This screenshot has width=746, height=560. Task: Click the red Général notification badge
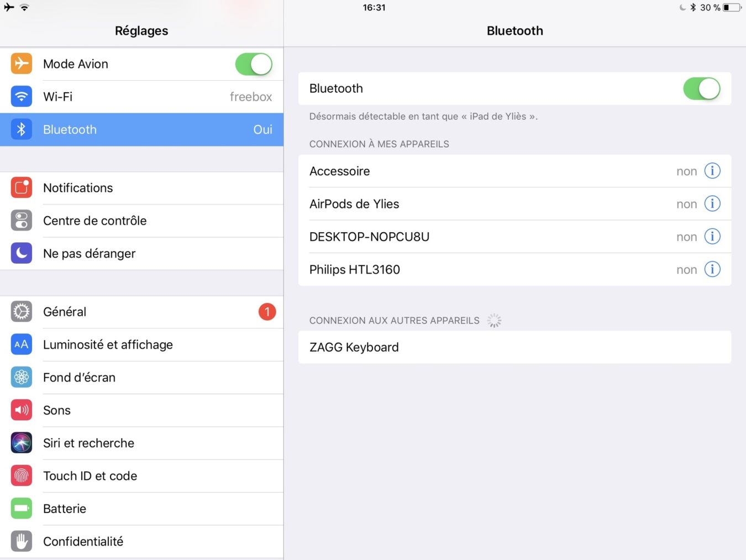click(x=267, y=312)
